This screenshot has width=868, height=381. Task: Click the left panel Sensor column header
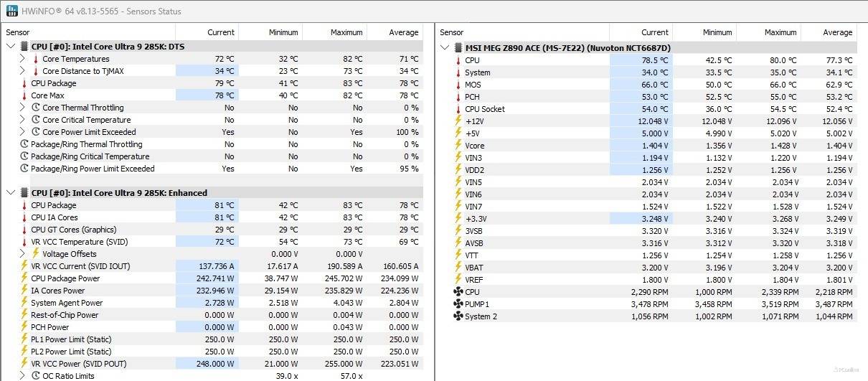[x=18, y=32]
